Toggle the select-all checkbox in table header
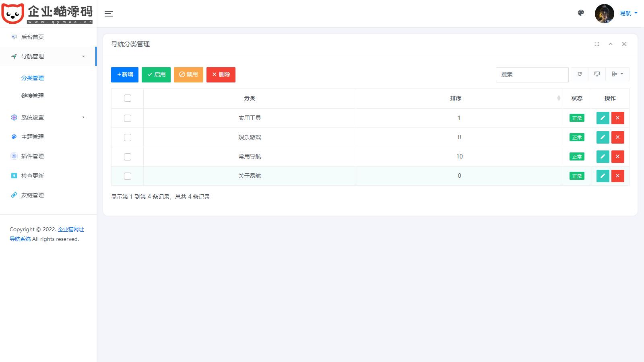 click(x=128, y=98)
